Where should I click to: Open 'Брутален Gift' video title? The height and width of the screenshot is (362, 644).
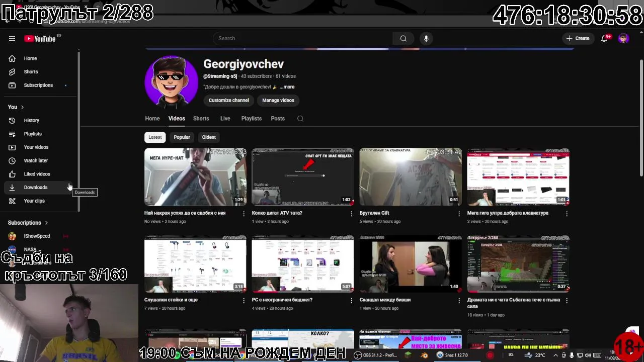[374, 213]
